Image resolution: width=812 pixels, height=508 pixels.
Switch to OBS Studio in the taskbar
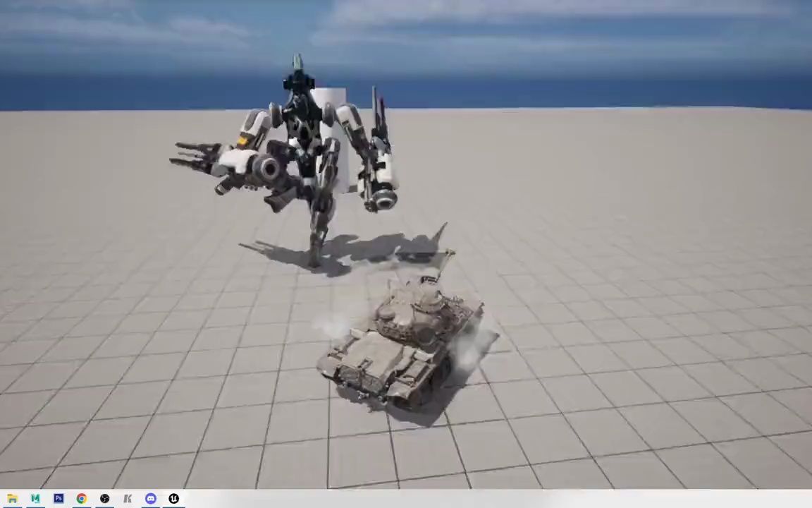point(104,499)
